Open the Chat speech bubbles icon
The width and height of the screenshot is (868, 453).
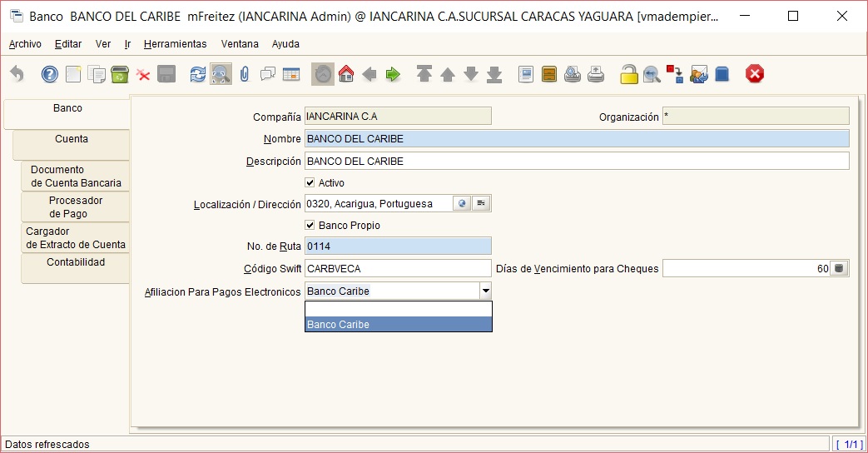point(268,73)
